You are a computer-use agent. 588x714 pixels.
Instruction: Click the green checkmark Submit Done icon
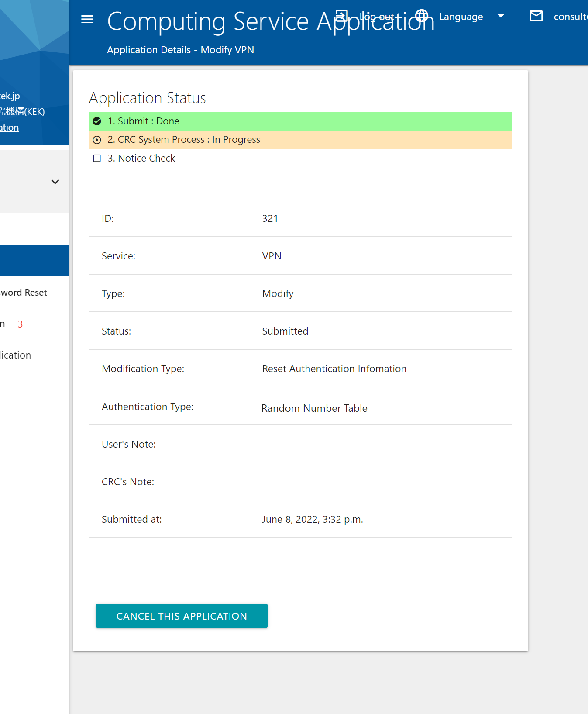97,121
